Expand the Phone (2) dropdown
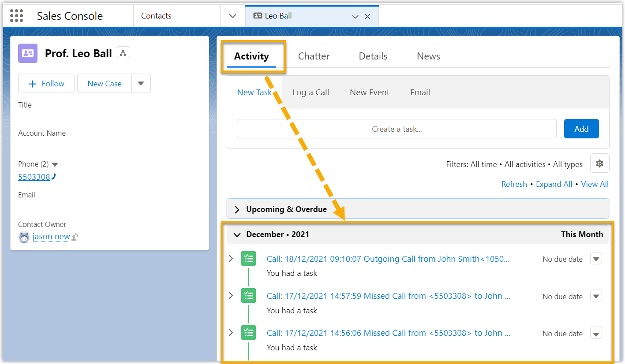This screenshot has height=364, width=625. [x=55, y=164]
